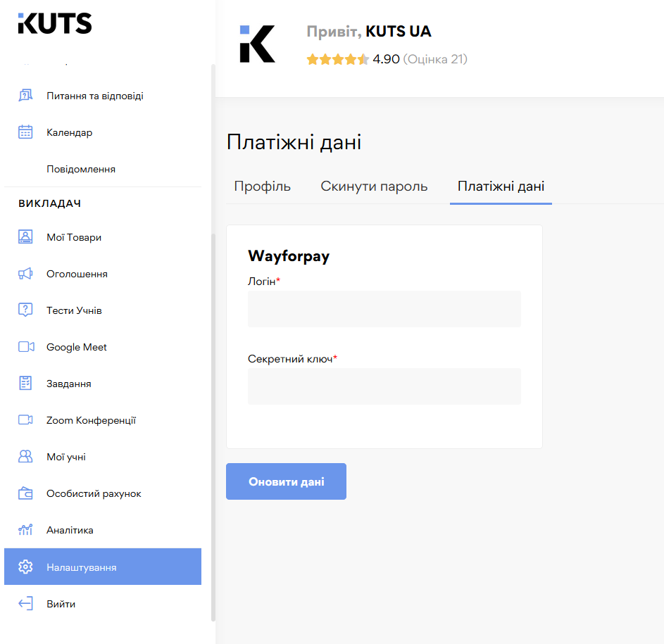This screenshot has width=664, height=644.
Task: Click the Мої учні people icon
Action: coord(25,457)
